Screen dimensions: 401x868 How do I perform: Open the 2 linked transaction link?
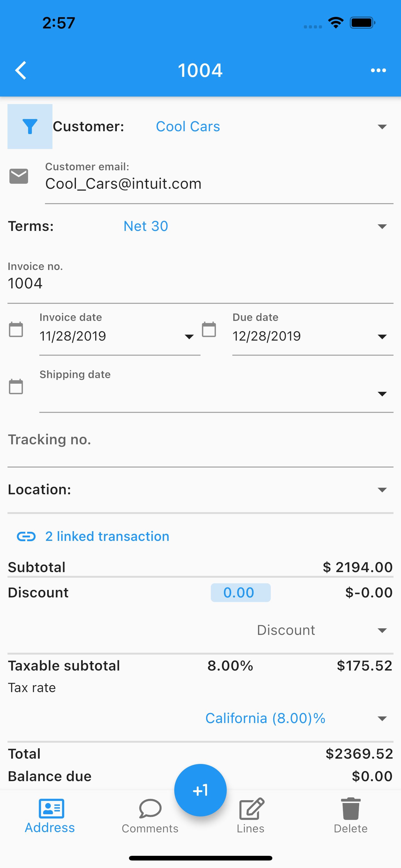pos(107,536)
